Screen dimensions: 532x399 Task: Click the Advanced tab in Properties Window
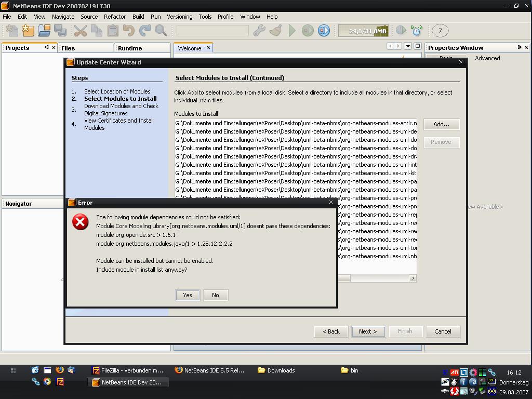tap(487, 58)
